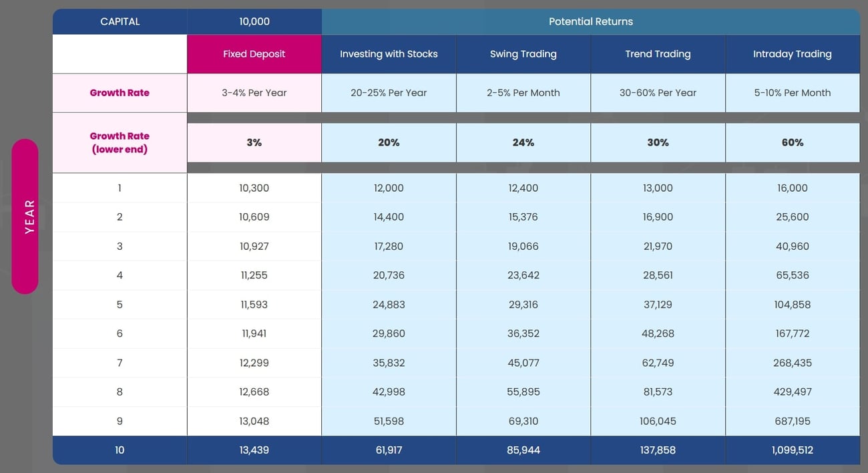Viewport: 868px width, 473px height.
Task: Click the Swing Trading column header
Action: [523, 54]
